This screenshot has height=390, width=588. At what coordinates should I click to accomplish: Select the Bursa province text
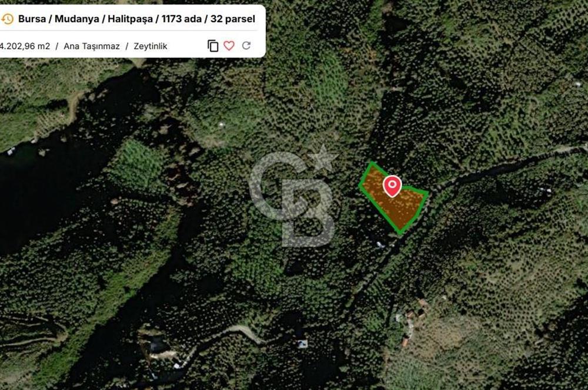pos(32,19)
